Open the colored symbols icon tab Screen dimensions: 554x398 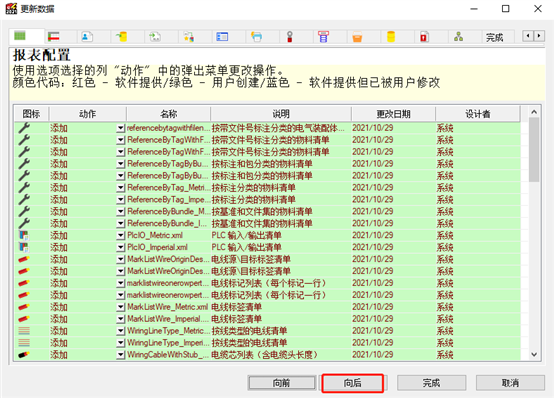pos(189,36)
